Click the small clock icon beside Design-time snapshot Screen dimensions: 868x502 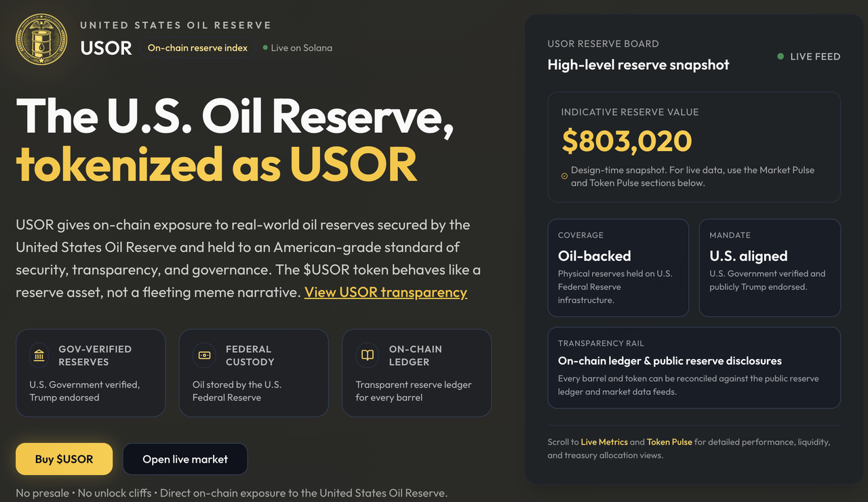click(x=564, y=177)
